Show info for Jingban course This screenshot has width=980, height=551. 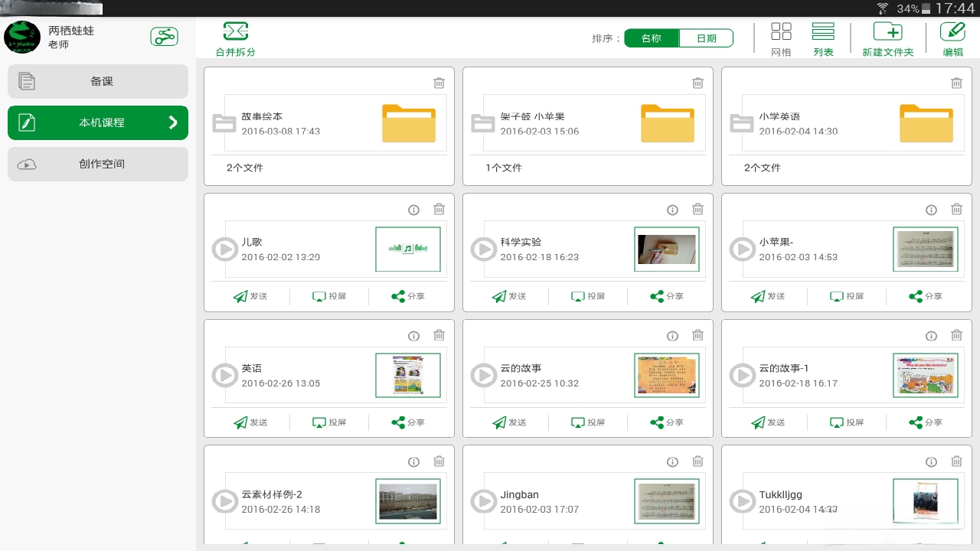pyautogui.click(x=673, y=461)
